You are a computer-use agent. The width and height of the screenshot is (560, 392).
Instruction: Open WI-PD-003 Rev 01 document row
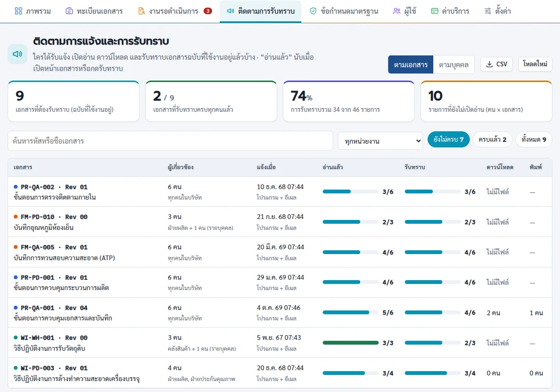click(x=280, y=373)
